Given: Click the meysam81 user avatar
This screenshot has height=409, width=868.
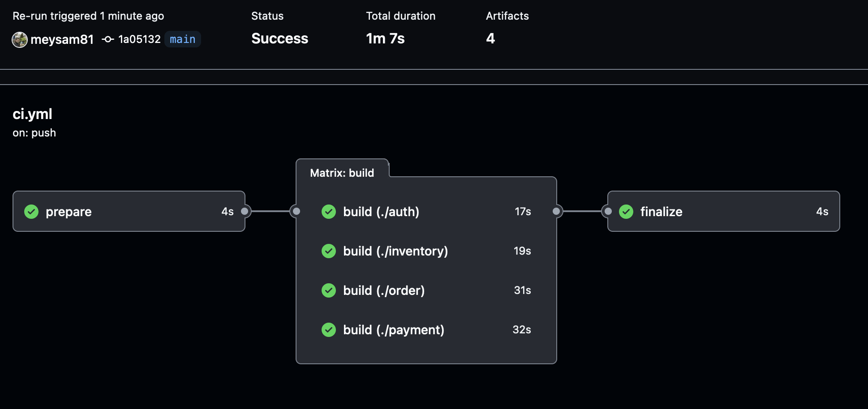Looking at the screenshot, I should pyautogui.click(x=20, y=40).
